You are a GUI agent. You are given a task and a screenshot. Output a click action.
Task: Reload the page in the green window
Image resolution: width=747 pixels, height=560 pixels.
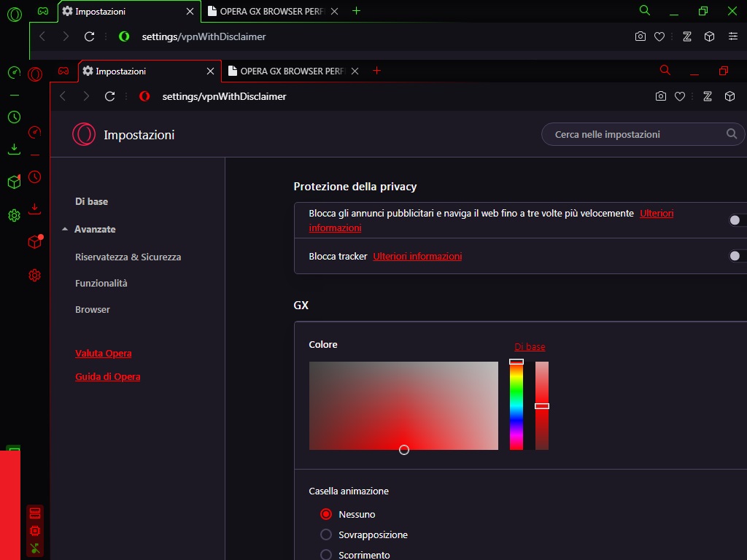coord(89,36)
